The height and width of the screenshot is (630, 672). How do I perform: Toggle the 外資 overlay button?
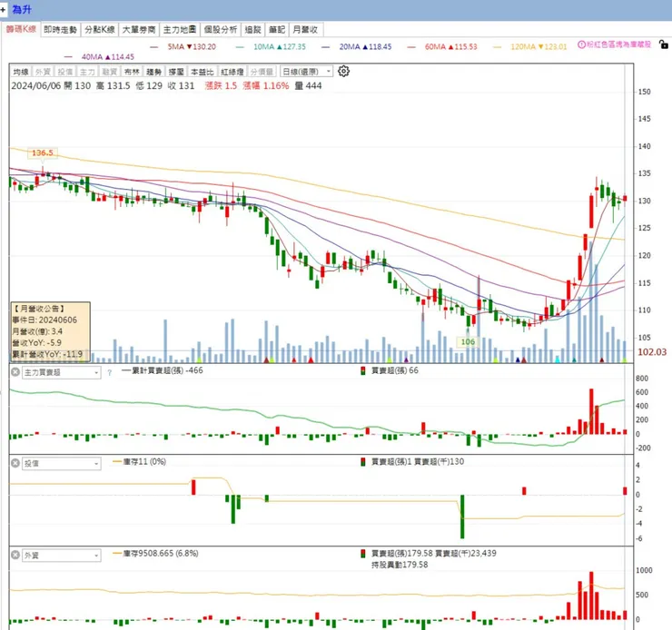(43, 72)
